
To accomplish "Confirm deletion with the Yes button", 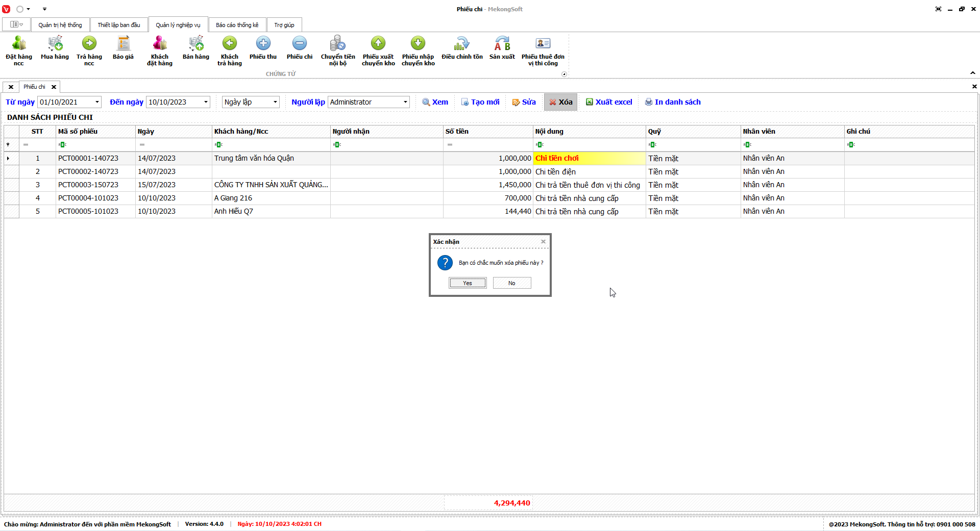I will coord(468,283).
